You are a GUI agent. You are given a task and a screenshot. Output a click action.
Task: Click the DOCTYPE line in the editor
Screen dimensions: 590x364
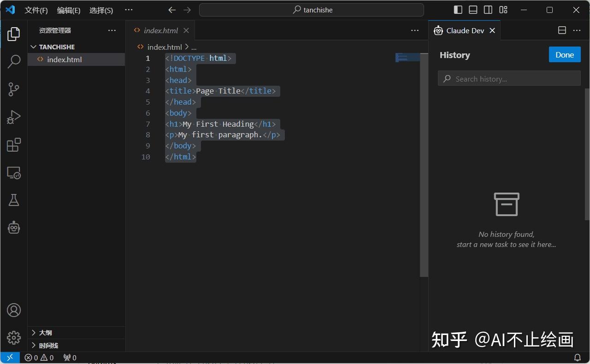pyautogui.click(x=198, y=58)
